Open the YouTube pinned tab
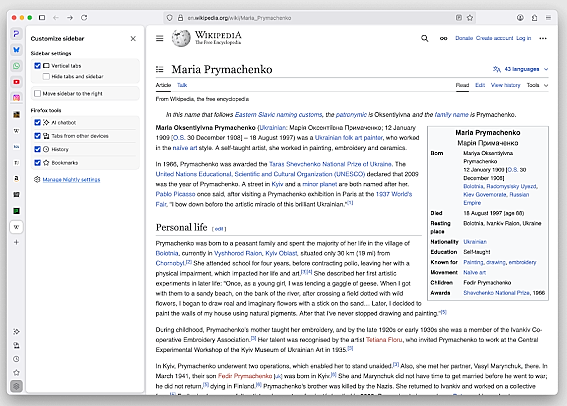 click(x=16, y=82)
